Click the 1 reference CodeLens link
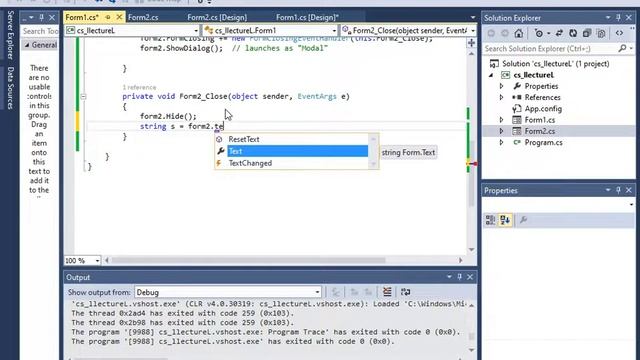 139,87
